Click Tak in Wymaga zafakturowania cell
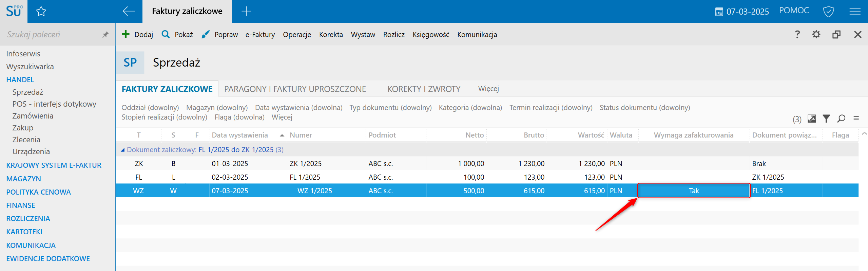Image resolution: width=868 pixels, height=271 pixels. (x=694, y=191)
